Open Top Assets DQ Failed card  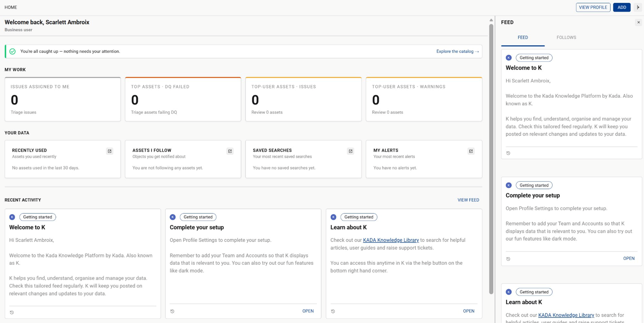click(x=183, y=99)
